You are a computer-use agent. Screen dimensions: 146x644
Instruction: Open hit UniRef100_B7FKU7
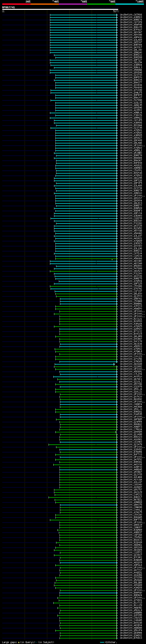pos(131,30)
